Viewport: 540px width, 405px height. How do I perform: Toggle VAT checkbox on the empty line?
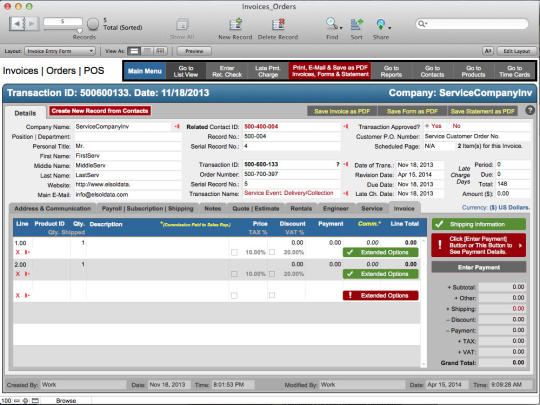point(272,295)
